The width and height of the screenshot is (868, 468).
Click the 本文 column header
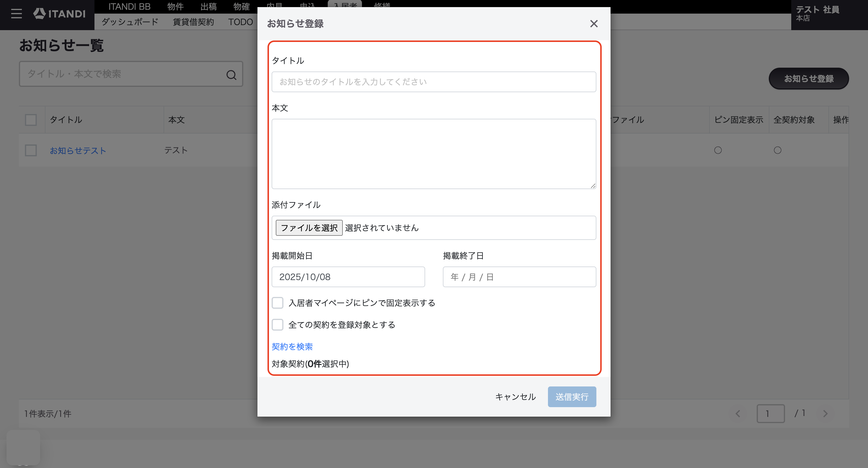pyautogui.click(x=177, y=120)
